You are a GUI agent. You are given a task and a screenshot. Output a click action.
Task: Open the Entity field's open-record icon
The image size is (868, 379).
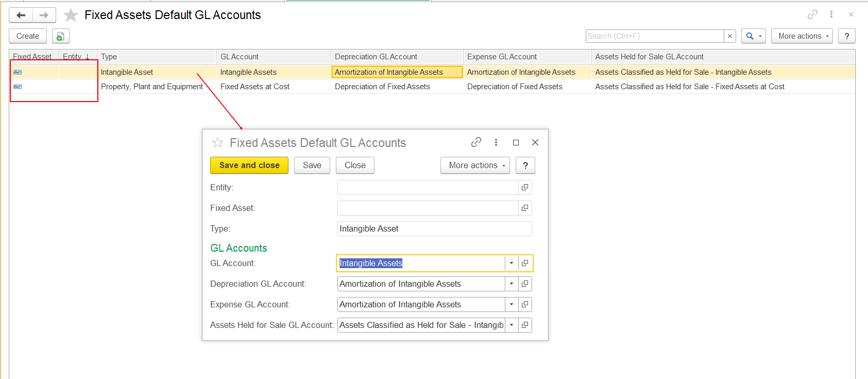point(525,188)
